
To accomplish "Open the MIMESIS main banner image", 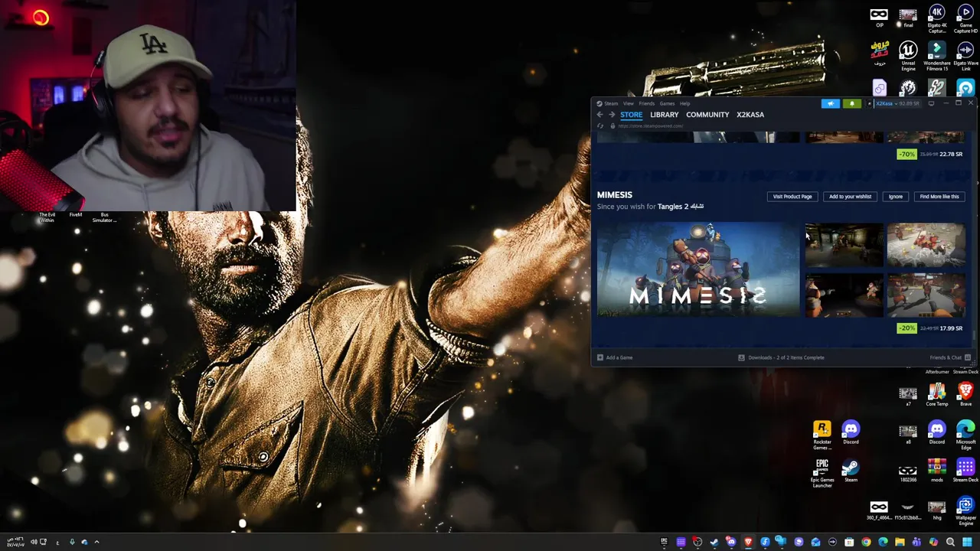I will (698, 269).
